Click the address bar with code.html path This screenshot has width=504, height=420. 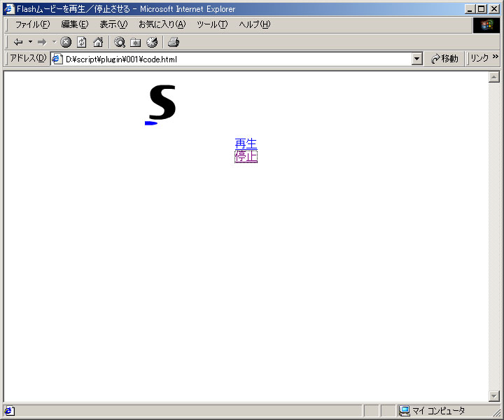[x=232, y=59]
